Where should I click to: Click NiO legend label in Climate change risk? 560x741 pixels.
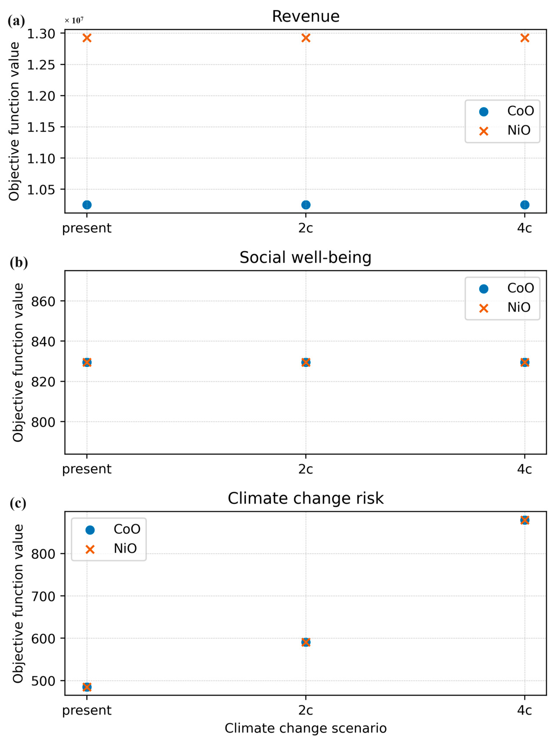[125, 549]
